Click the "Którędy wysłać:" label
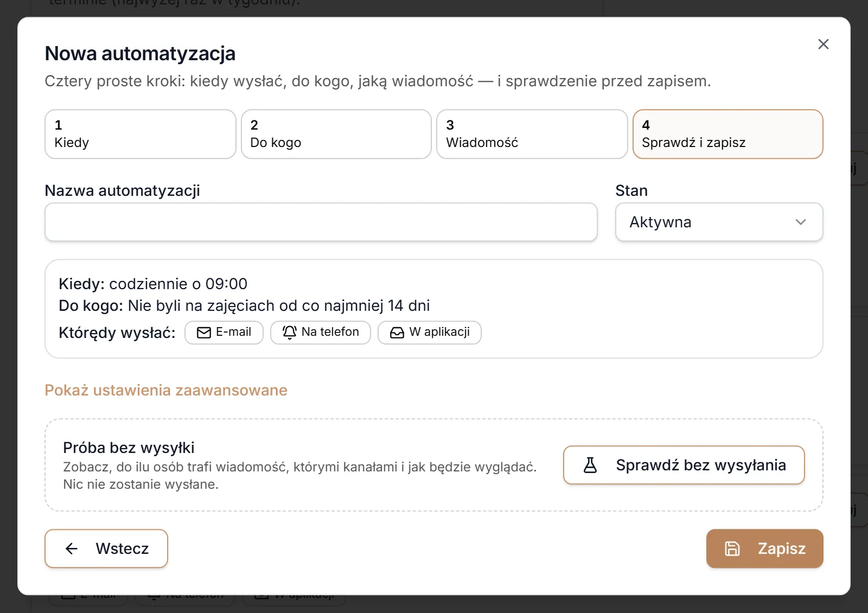 (117, 333)
